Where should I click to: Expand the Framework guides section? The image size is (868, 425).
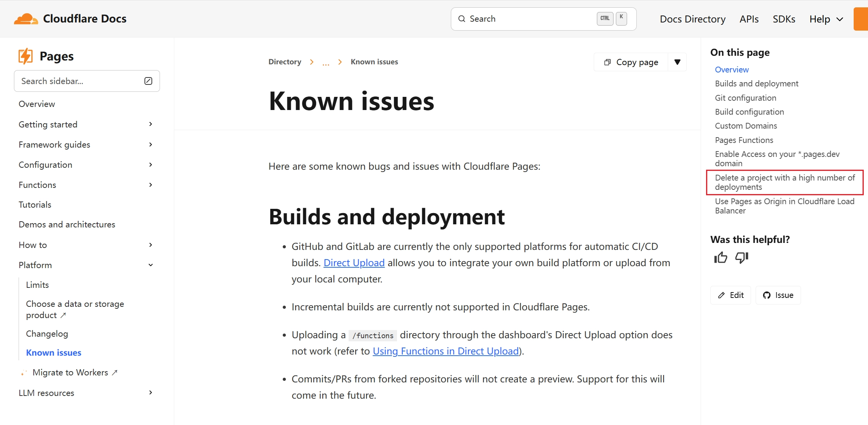[x=151, y=145]
